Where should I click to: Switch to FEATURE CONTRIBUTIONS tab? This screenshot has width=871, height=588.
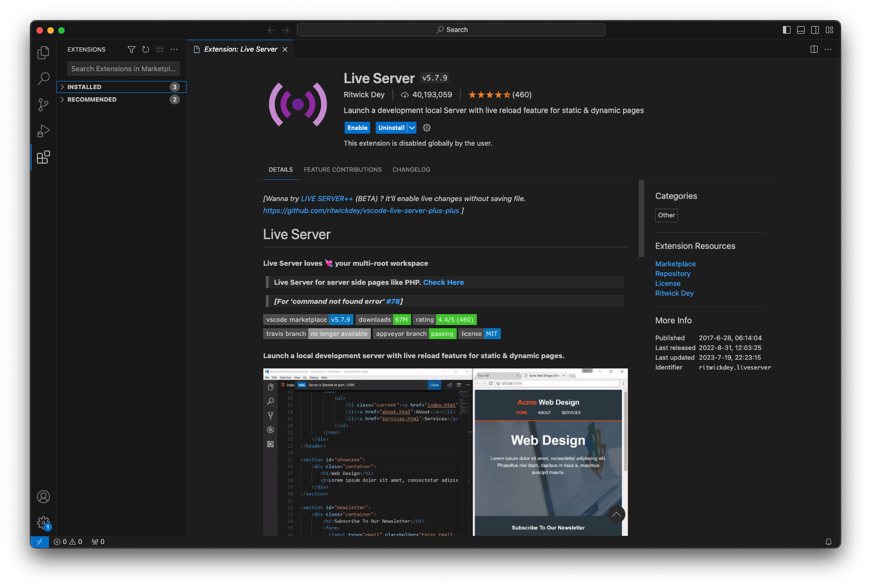[x=343, y=170]
